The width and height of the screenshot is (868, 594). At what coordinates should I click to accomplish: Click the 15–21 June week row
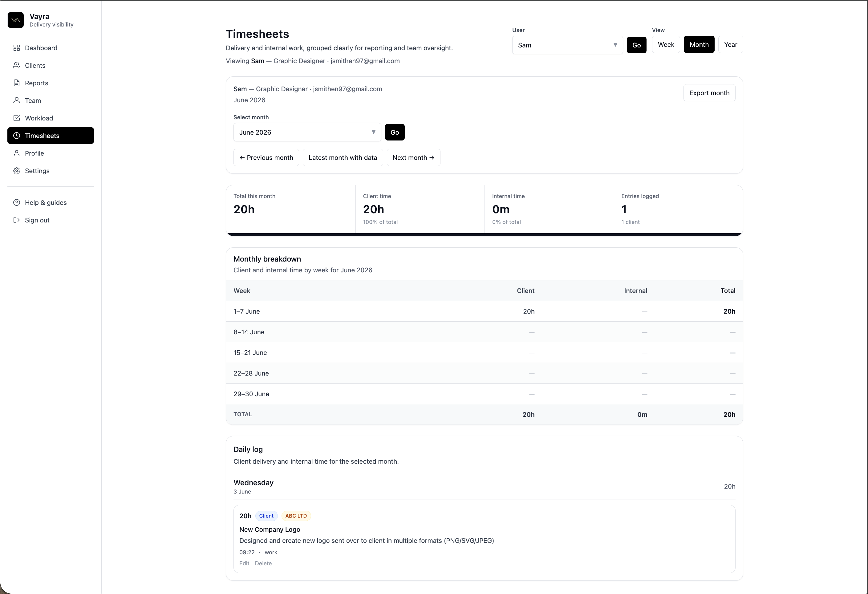pos(484,353)
